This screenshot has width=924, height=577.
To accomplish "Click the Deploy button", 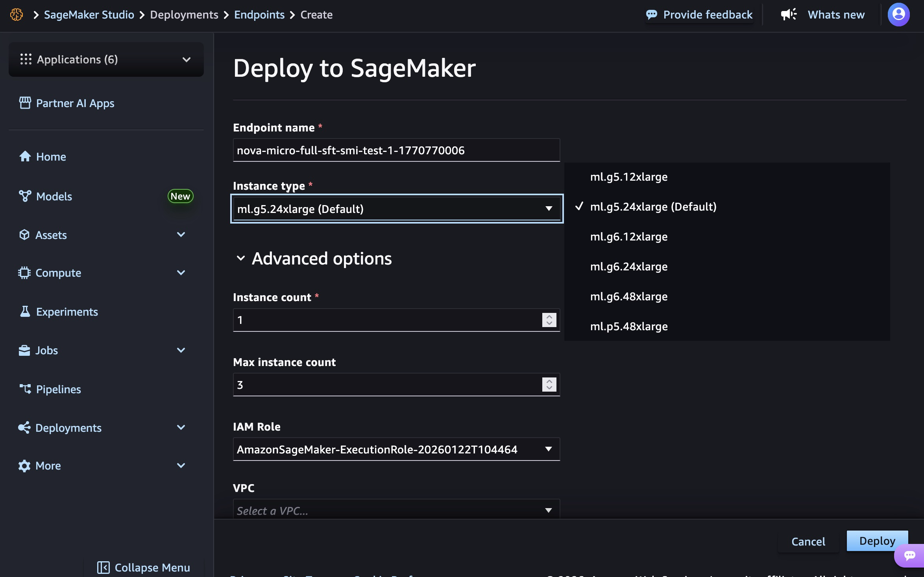I will coord(877,541).
